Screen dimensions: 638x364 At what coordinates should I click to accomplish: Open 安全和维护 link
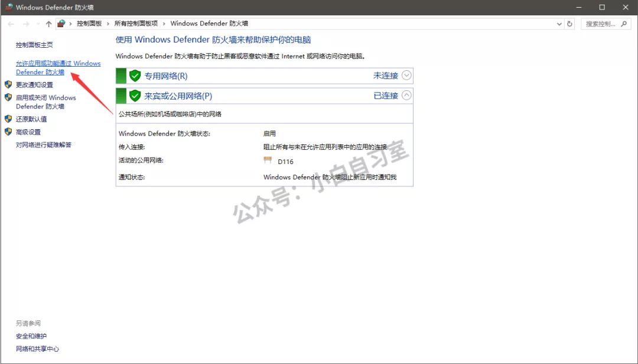[31, 336]
